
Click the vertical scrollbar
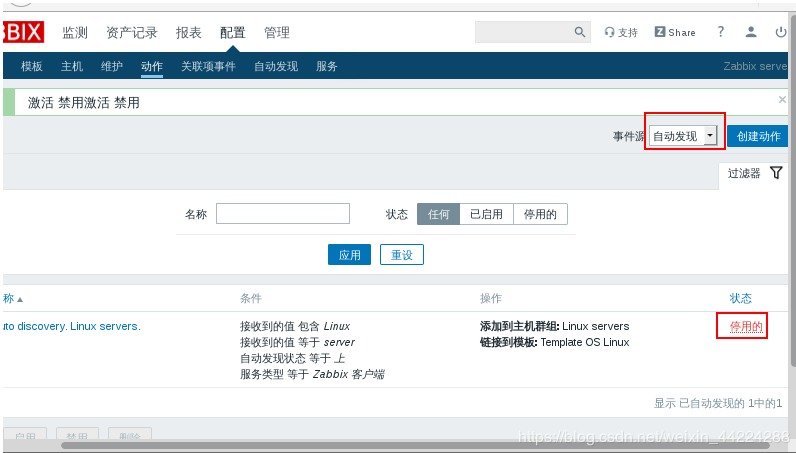click(793, 190)
